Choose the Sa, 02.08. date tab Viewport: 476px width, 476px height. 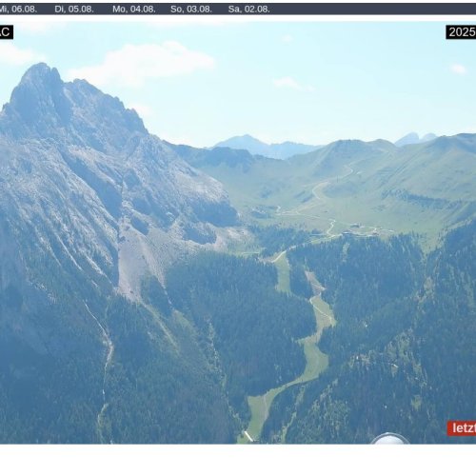click(249, 10)
